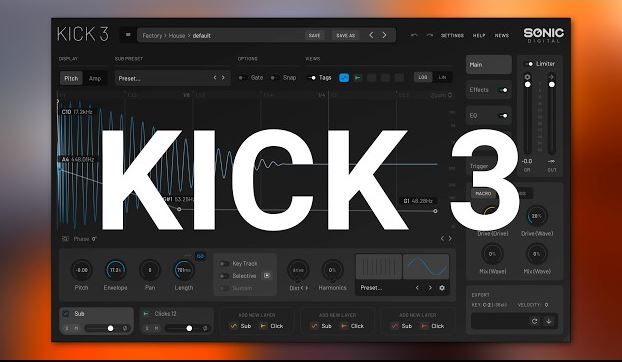622x362 pixels.
Task: Click the undo arrow icon
Action: (x=414, y=35)
